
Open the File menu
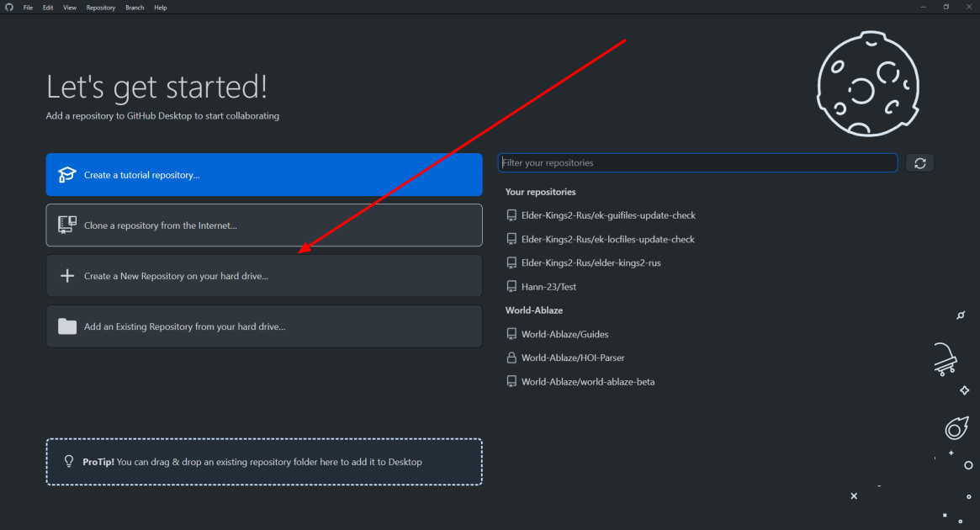28,8
